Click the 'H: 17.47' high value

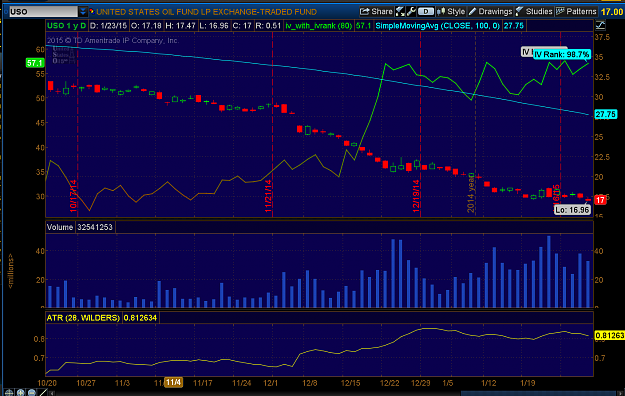[x=180, y=26]
